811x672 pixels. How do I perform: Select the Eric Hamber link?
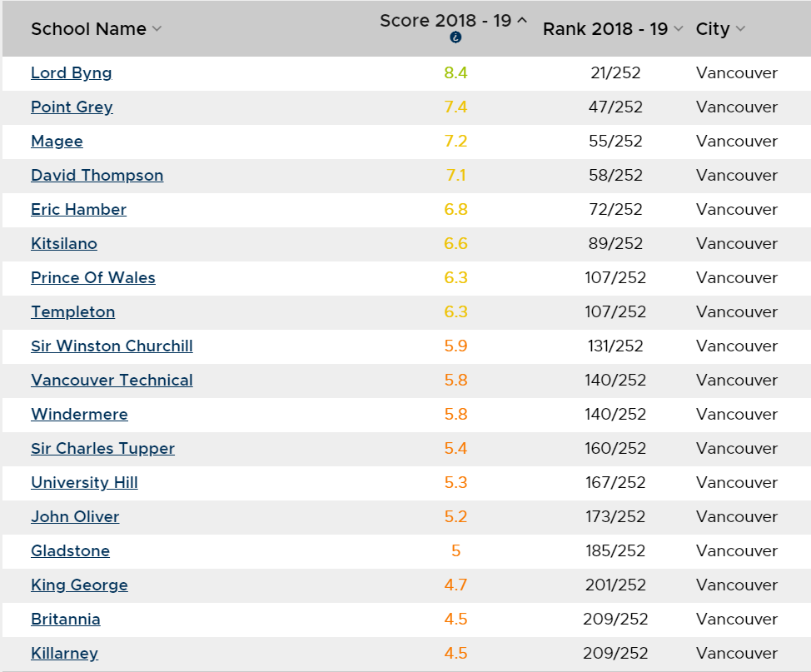pos(78,210)
